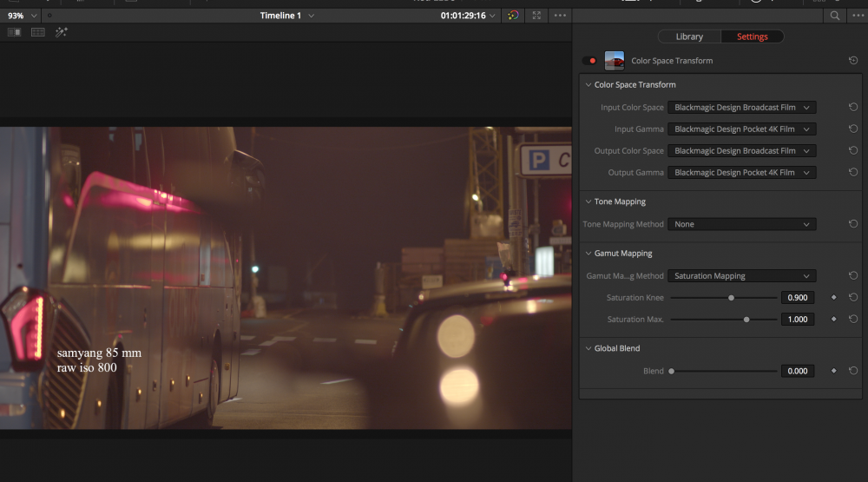Click the magic wand highlight icon
The height and width of the screenshot is (482, 868).
[62, 32]
